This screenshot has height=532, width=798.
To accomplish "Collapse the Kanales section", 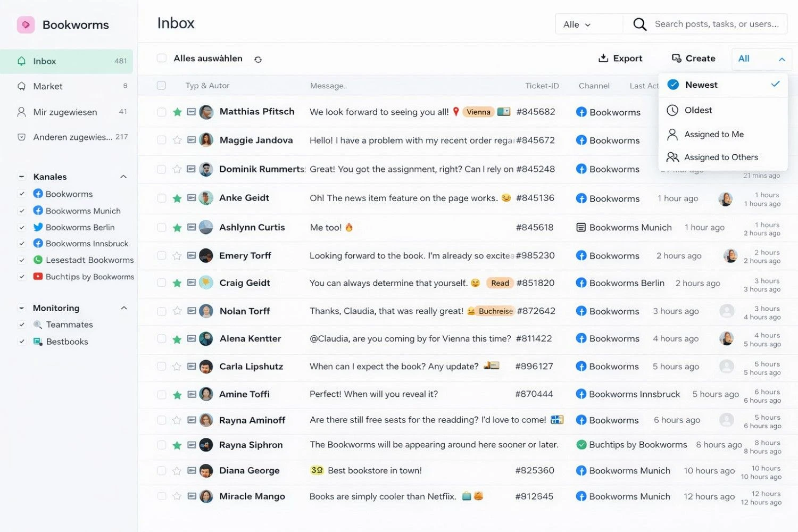I will pos(123,176).
